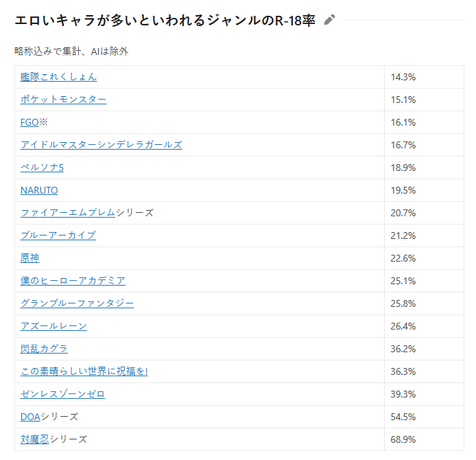
Task: Click the ゼンレスゾーンゼロ link
Action: [62, 394]
